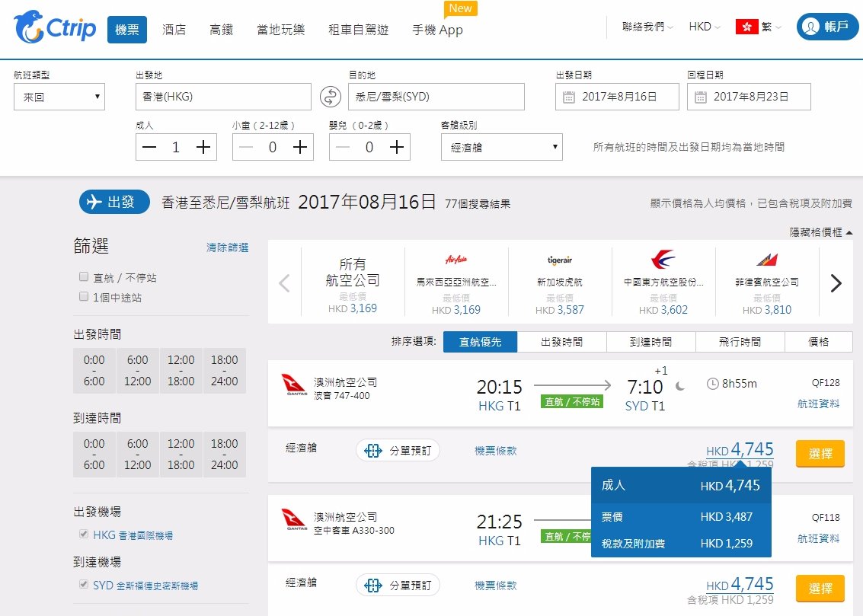Open the 航班類型 trip type dropdown

[59, 97]
